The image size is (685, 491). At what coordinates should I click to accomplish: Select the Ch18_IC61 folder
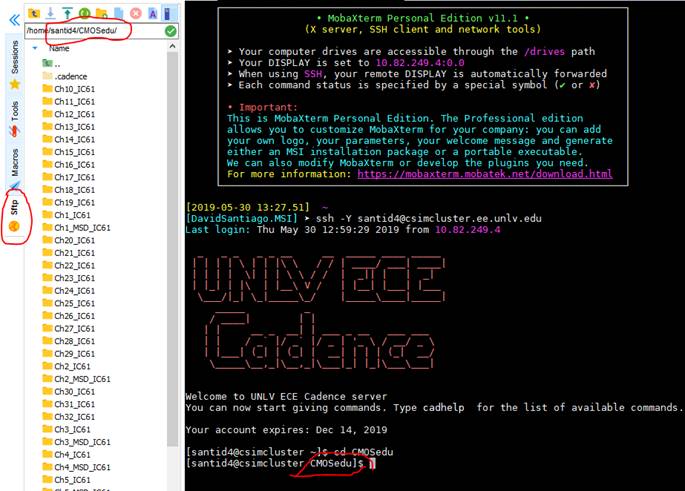(x=69, y=190)
